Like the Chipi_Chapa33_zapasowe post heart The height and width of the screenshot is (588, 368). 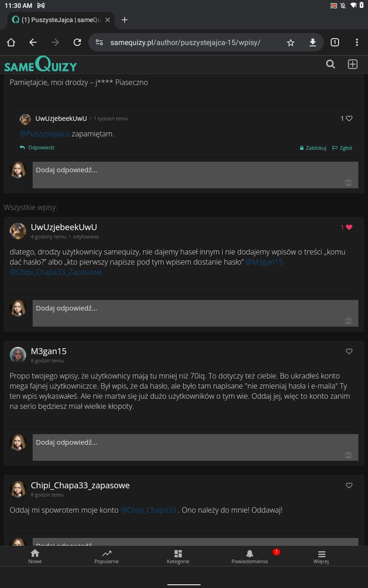pos(349,486)
